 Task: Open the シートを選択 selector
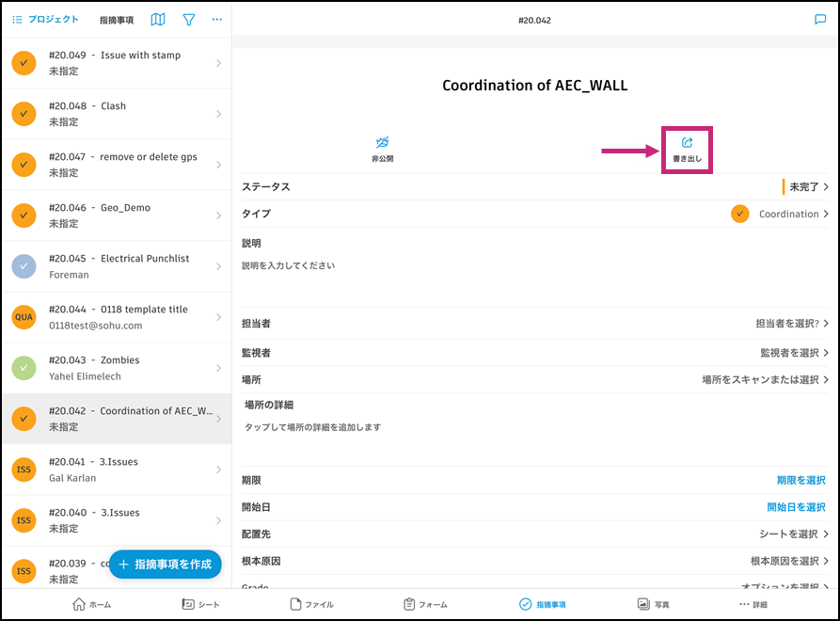[x=793, y=534]
